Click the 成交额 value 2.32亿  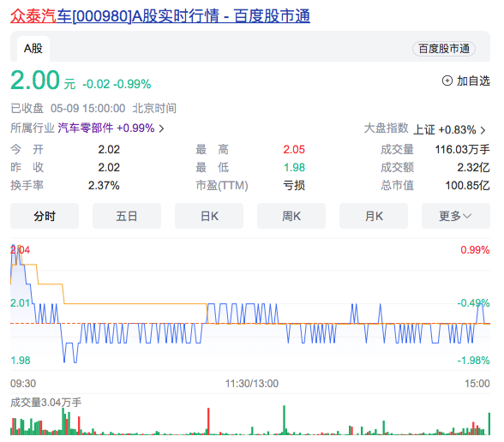click(x=473, y=167)
